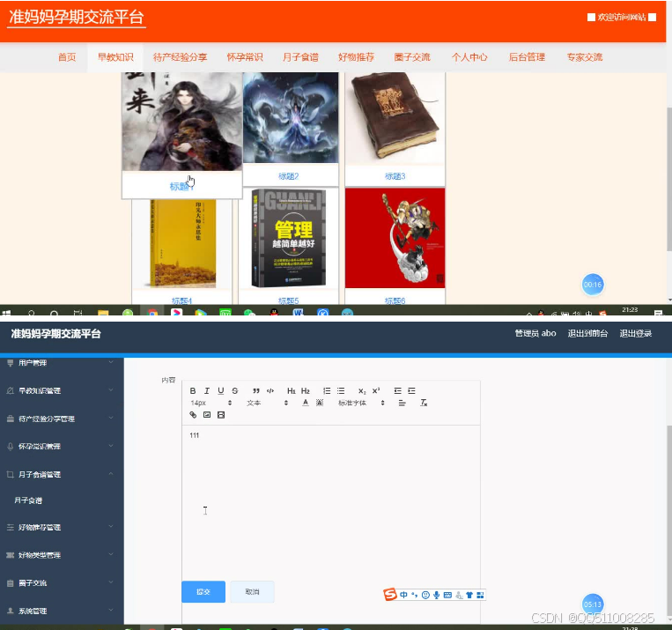
Task: Decrease the paragraph indent
Action: [x=398, y=390]
